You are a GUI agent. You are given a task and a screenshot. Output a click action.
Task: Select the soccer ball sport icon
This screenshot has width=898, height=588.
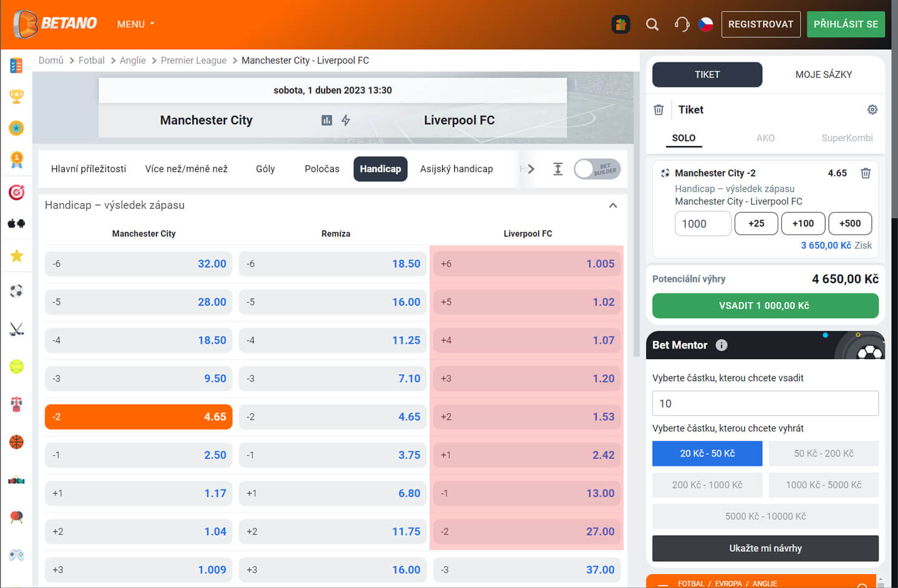tap(16, 291)
